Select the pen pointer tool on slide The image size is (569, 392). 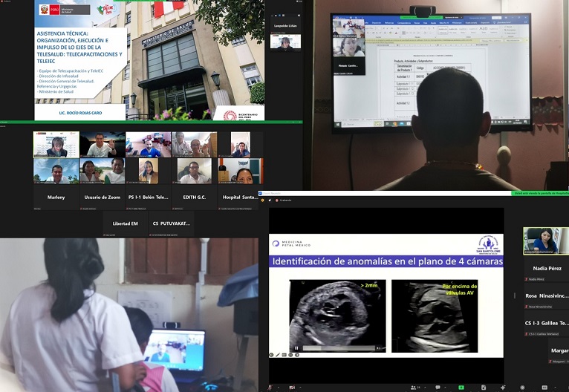(278, 355)
